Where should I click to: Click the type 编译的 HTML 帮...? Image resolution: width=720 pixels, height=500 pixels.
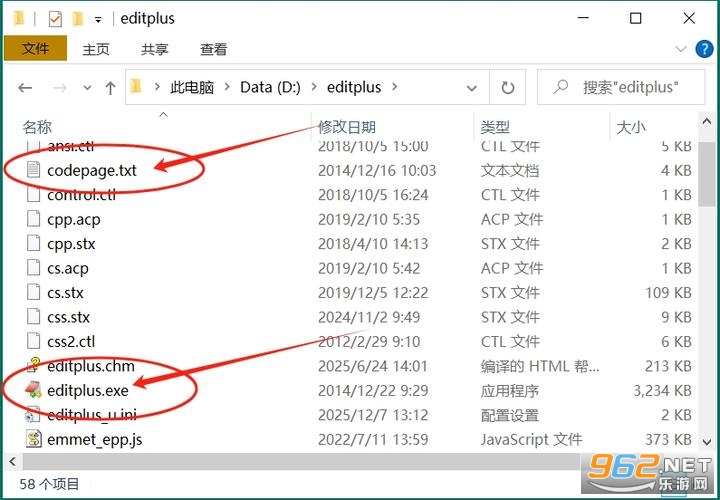click(x=540, y=366)
